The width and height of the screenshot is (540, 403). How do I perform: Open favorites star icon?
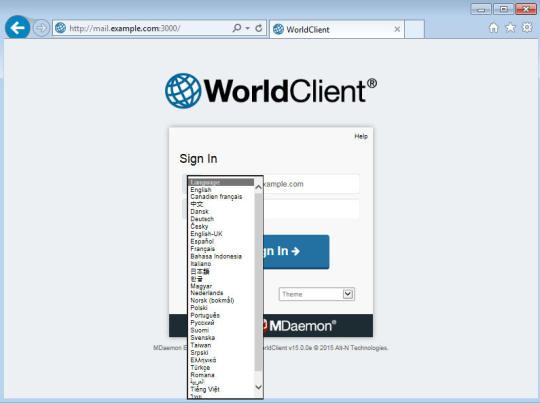tap(510, 28)
